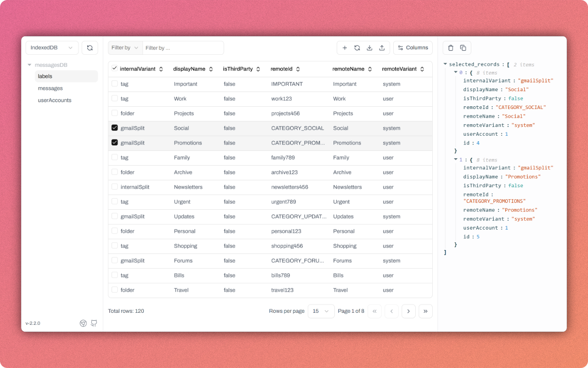Open the Columns button
This screenshot has height=368, width=588.
click(x=413, y=48)
